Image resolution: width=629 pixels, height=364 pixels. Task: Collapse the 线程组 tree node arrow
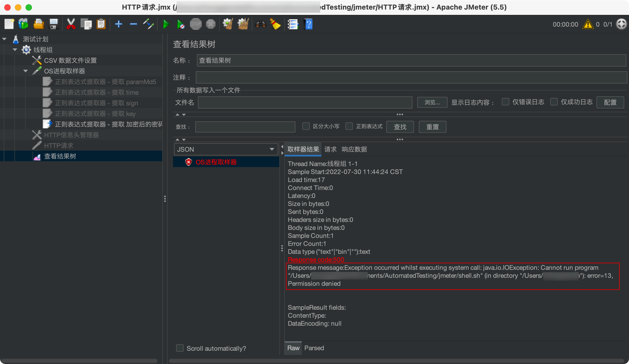click(x=15, y=50)
